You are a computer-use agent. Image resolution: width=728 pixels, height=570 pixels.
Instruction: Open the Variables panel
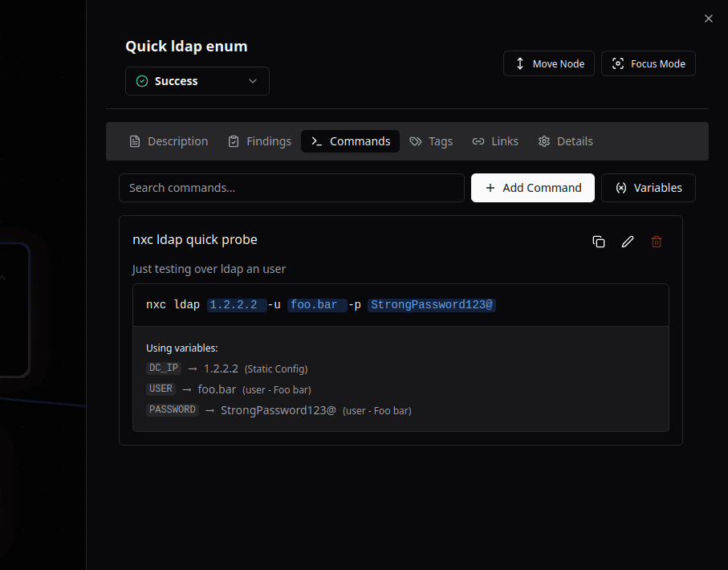click(x=648, y=188)
